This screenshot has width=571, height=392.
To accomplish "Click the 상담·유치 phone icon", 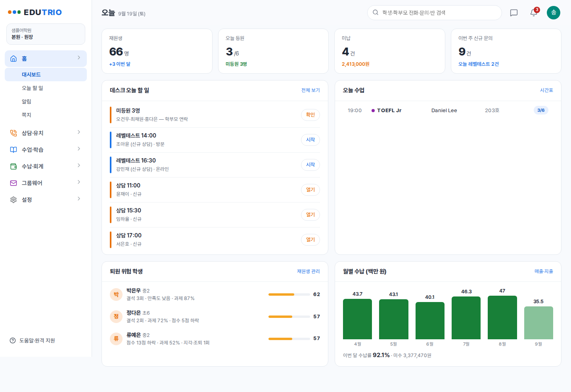I will coord(13,133).
